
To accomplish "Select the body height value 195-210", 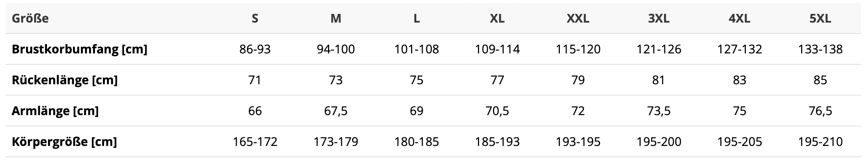I will [x=820, y=142].
